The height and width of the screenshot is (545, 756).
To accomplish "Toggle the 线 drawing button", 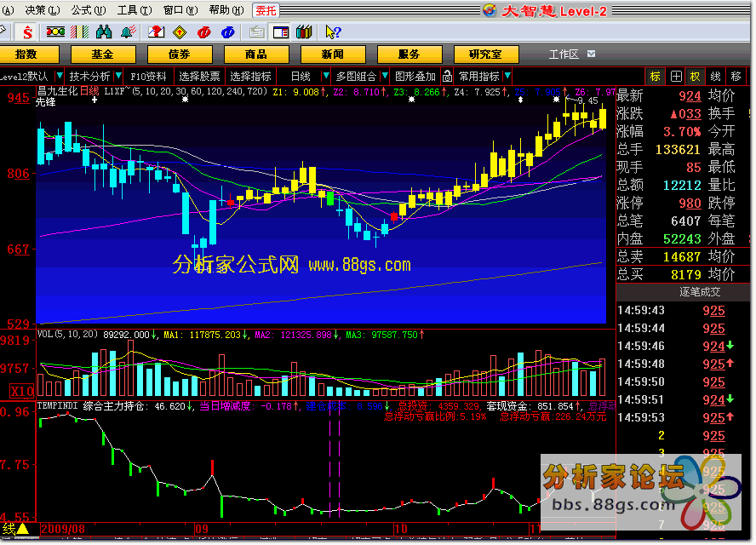I will pos(715,76).
